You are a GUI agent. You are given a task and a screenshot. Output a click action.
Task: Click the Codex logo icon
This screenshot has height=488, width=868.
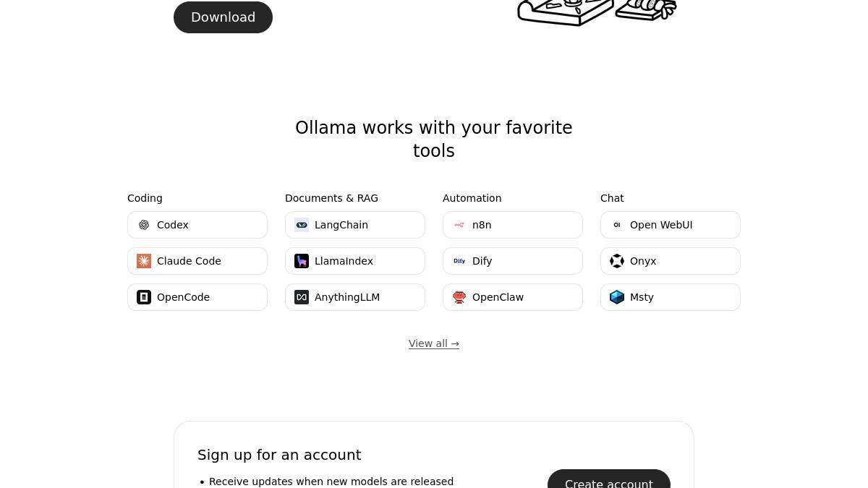point(144,225)
